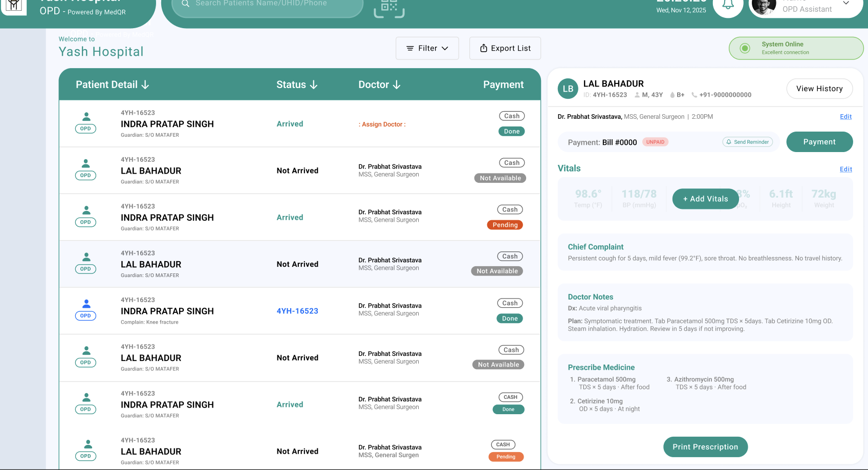The image size is (868, 470).
Task: Click the OPD Assistant profile avatar
Action: click(x=764, y=7)
